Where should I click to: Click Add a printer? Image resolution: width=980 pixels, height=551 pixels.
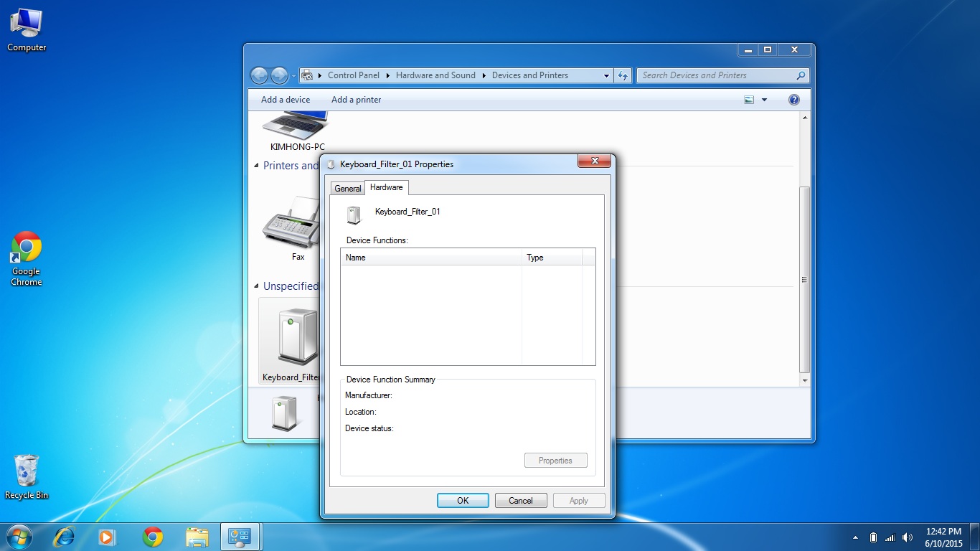[356, 100]
